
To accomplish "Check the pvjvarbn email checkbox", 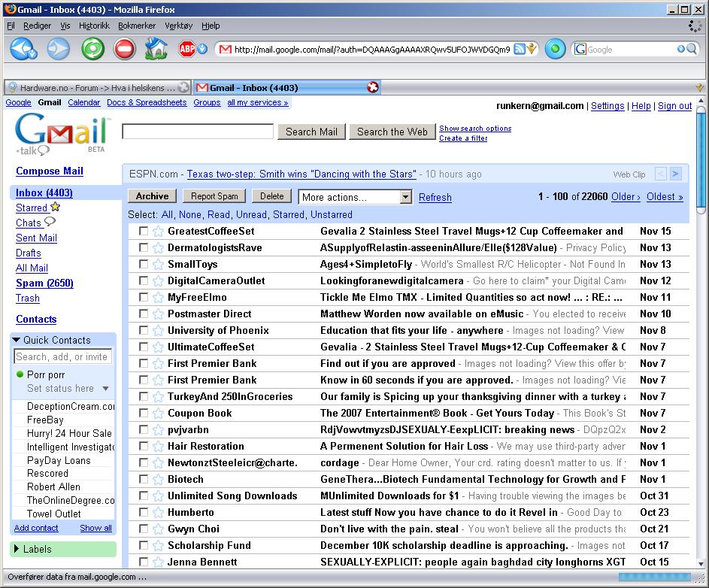I will [144, 429].
